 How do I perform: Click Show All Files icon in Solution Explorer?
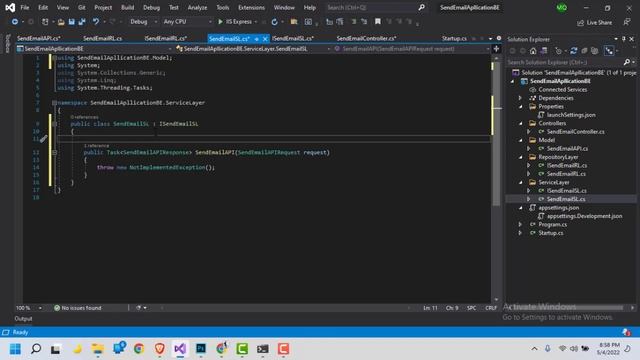tap(595, 51)
